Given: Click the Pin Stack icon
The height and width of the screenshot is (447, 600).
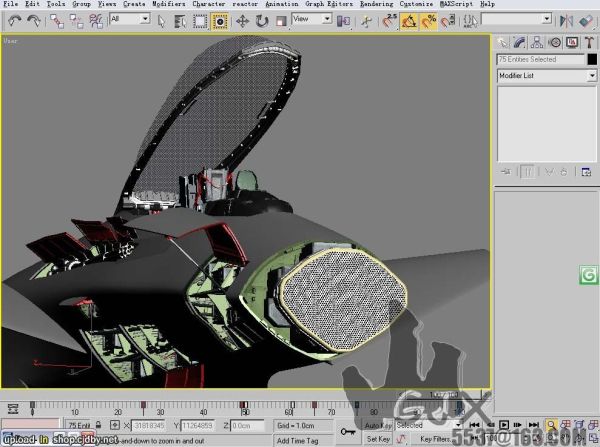Looking at the screenshot, I should point(507,173).
